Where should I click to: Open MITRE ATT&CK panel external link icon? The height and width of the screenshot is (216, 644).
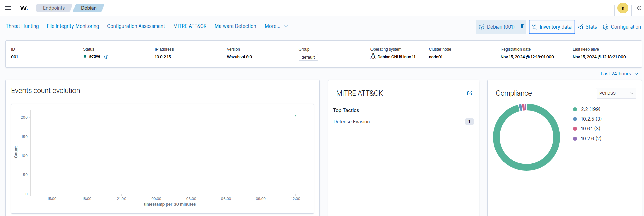click(469, 93)
